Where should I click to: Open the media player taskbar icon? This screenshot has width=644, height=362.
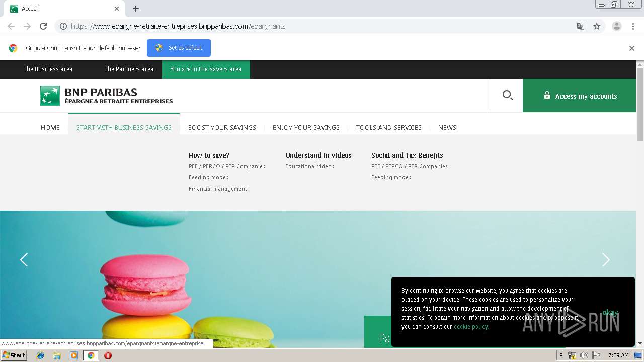point(74,355)
